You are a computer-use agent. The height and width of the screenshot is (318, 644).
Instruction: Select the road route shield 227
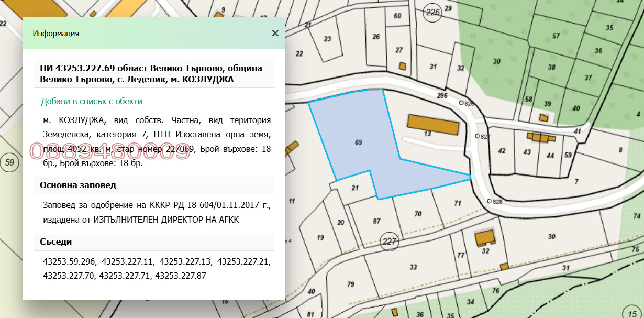coord(390,242)
